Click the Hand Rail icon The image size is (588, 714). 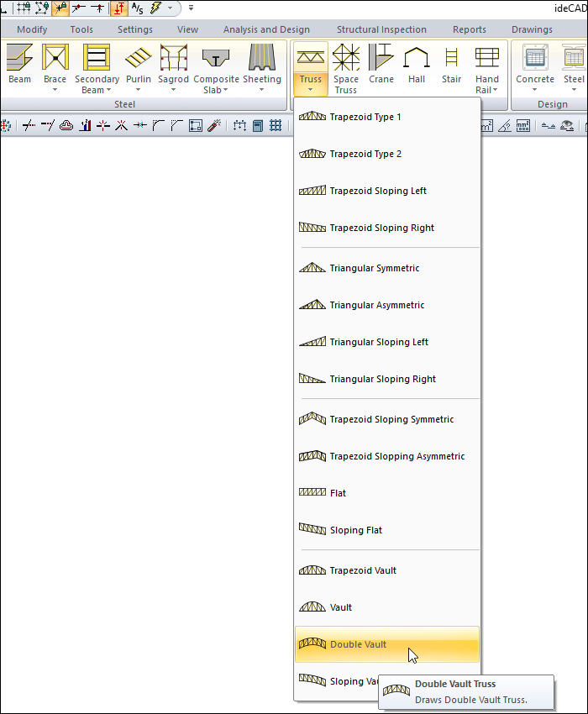487,58
